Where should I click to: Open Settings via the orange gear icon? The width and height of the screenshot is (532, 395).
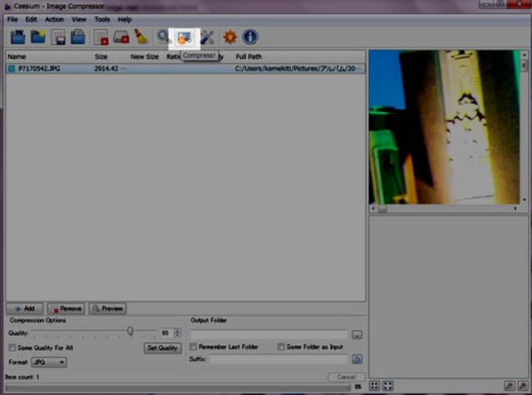tap(229, 37)
